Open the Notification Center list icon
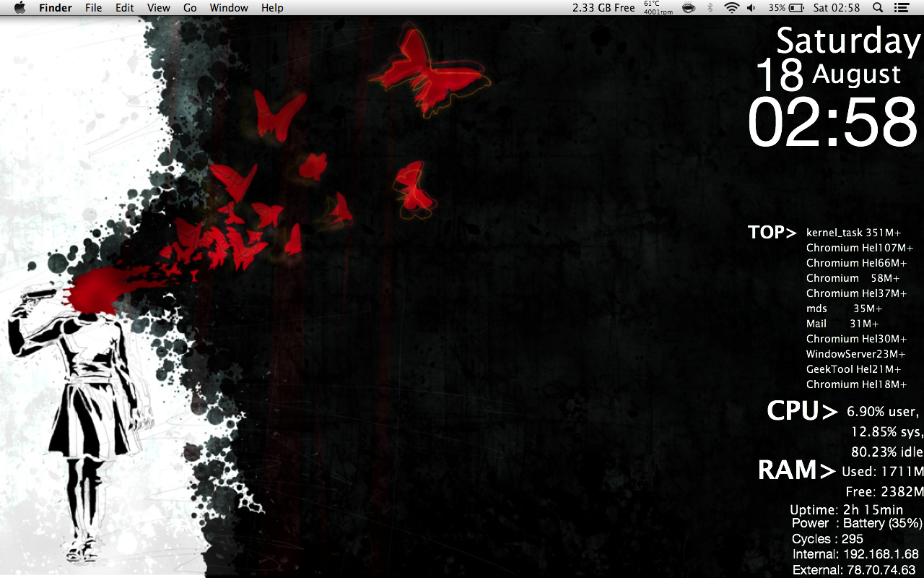This screenshot has height=578, width=924. click(x=901, y=7)
